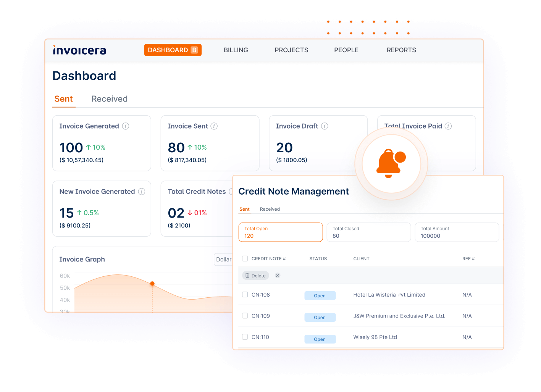
Task: Click amount ($ 10,57,340.45)
Action: coord(82,160)
